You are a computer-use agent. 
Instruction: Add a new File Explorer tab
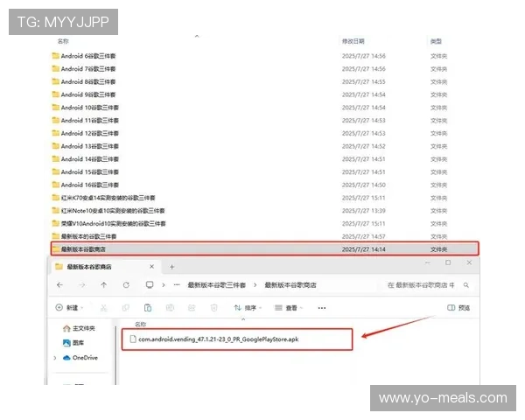pos(171,267)
